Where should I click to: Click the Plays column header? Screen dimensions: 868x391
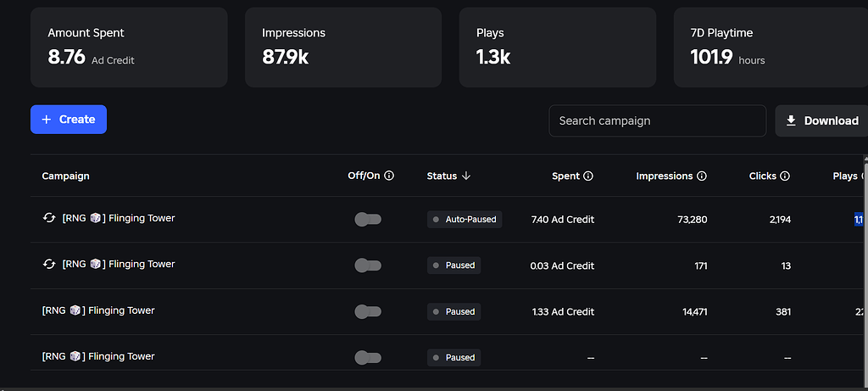[845, 176]
